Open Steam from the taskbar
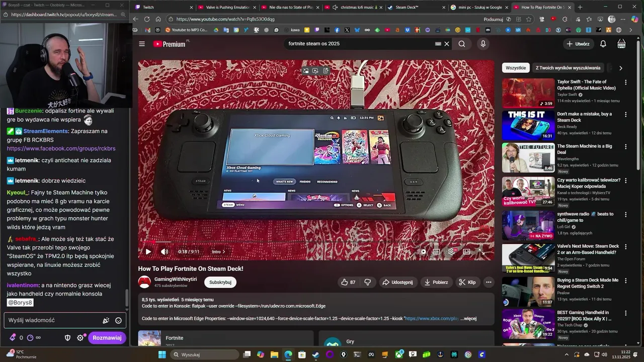644x362 pixels. pos(315,354)
